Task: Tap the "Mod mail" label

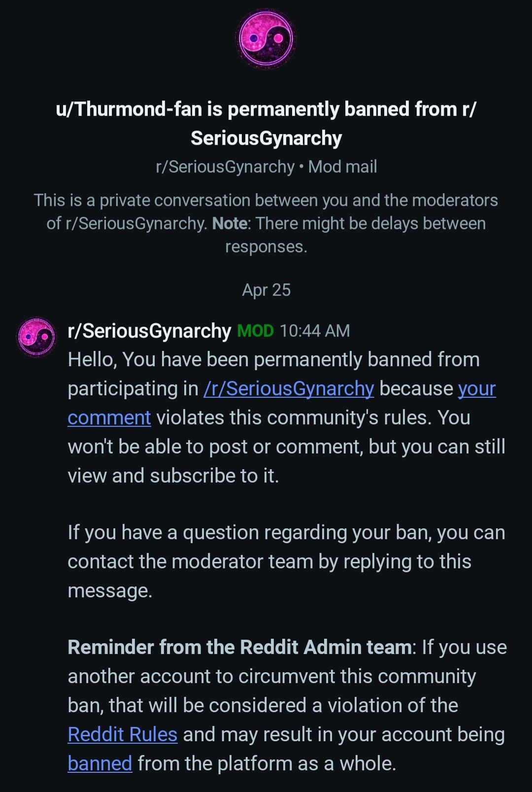Action: coord(342,167)
